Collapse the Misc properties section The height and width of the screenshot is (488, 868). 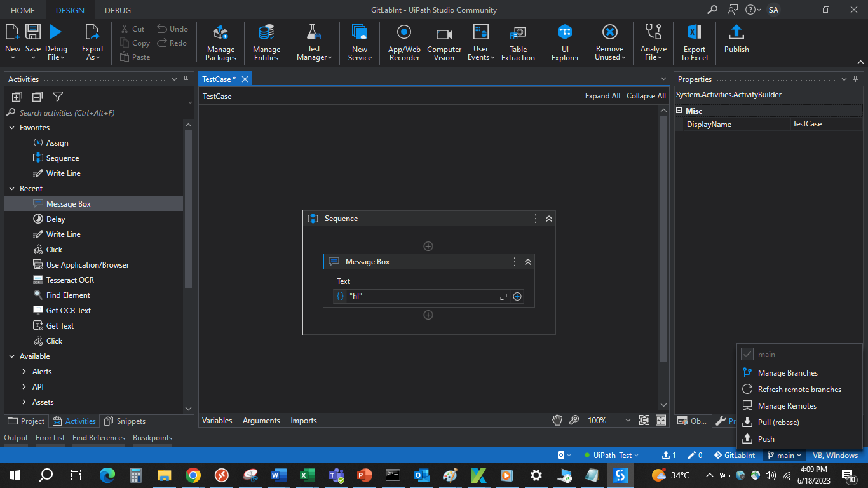pyautogui.click(x=679, y=111)
